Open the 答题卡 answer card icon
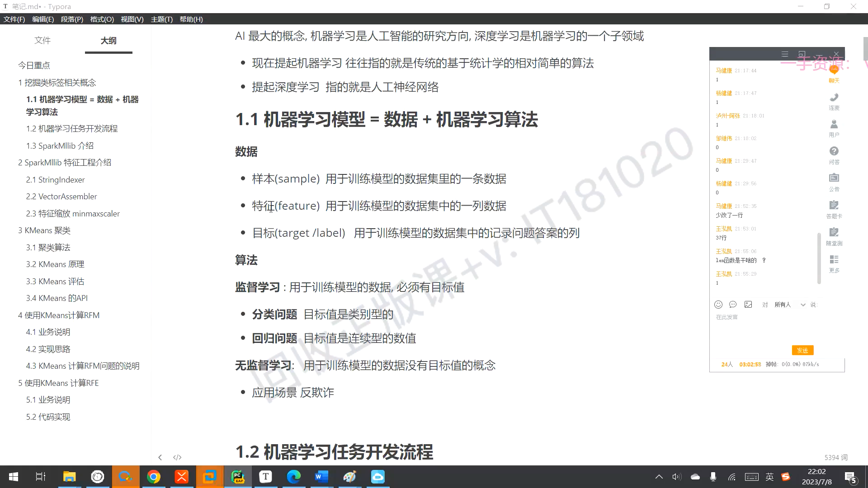868x488 pixels. click(834, 206)
